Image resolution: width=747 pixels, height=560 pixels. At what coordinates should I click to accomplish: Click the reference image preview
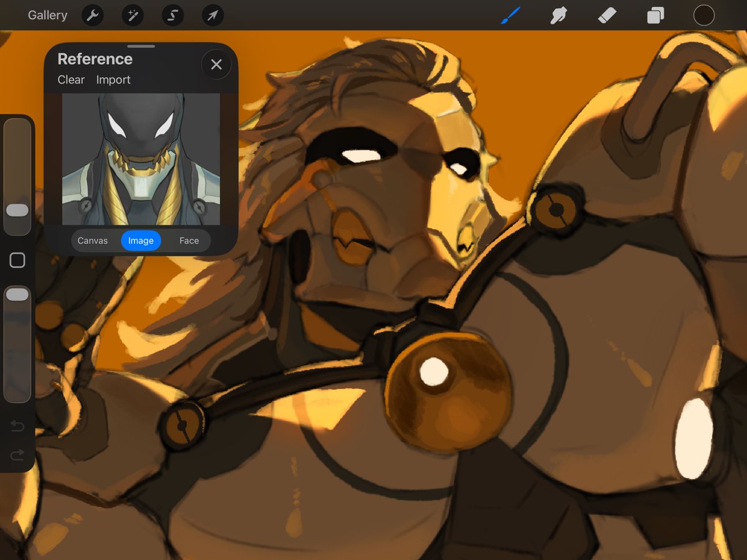coord(141,159)
